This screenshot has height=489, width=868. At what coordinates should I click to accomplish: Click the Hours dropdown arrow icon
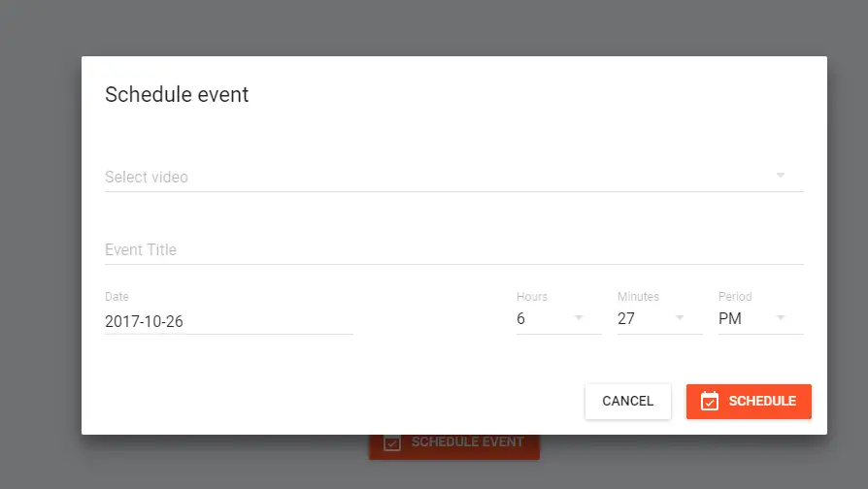click(579, 317)
